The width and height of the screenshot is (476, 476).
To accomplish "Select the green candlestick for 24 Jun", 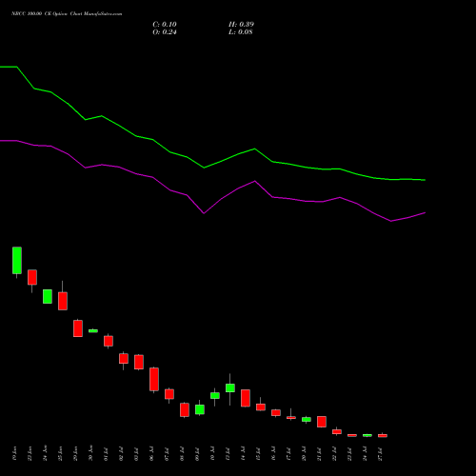I will (48, 296).
